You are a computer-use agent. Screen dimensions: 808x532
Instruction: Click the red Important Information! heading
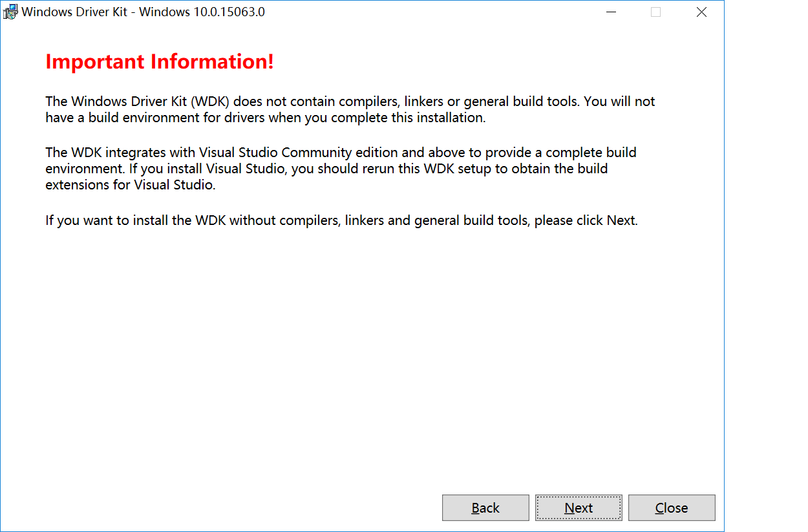160,62
